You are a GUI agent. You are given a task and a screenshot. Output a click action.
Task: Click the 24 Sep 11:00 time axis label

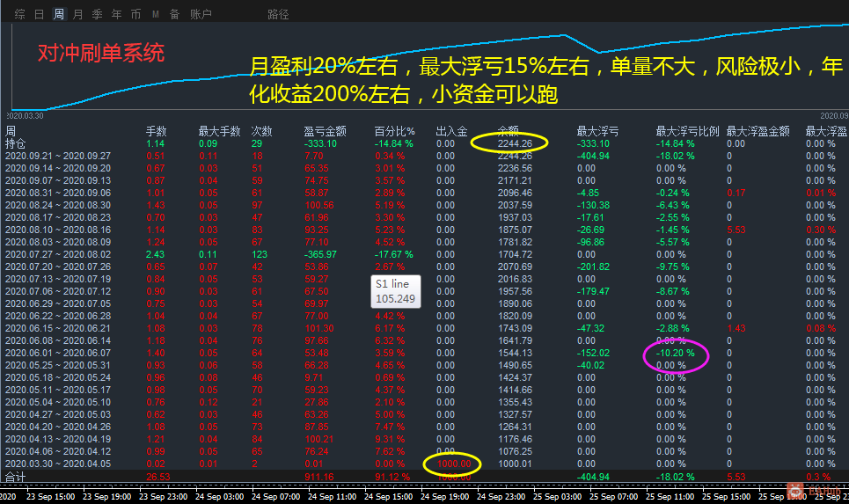(x=332, y=496)
